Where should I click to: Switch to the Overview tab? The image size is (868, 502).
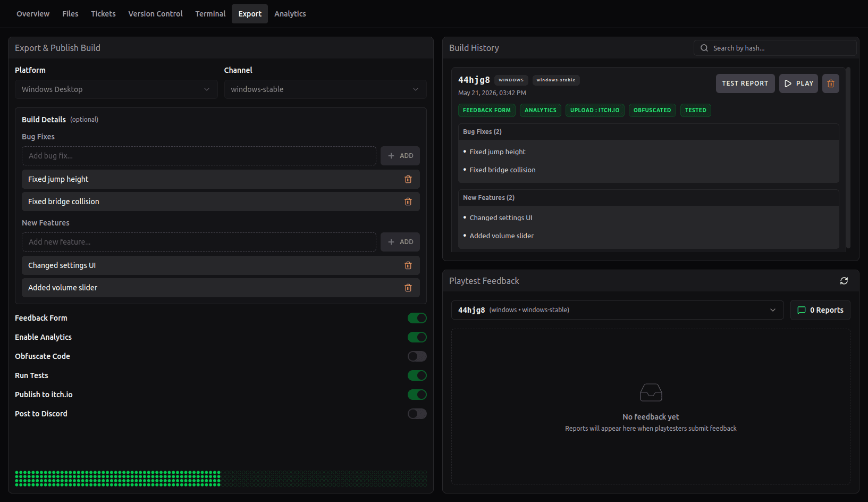(x=33, y=14)
